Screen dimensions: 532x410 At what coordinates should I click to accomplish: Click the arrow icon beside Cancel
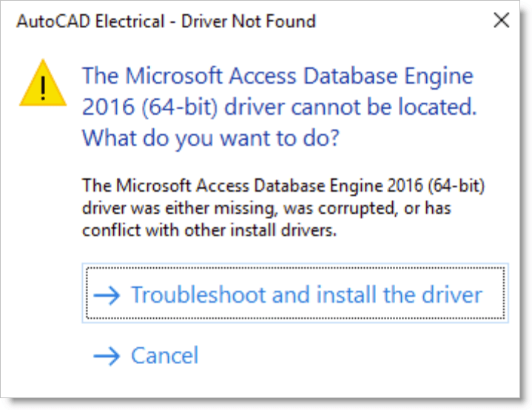pyautogui.click(x=107, y=356)
